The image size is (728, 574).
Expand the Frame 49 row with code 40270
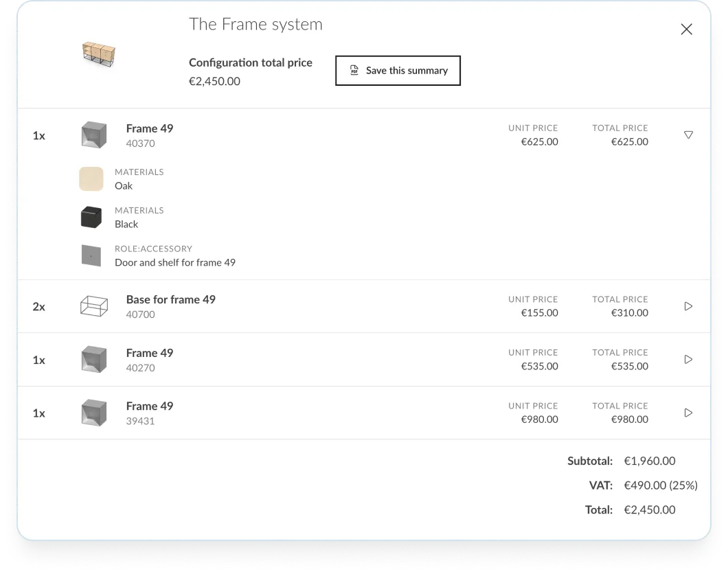click(x=688, y=359)
